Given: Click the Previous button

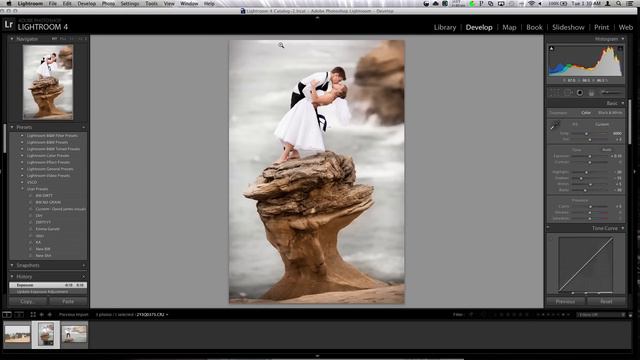Looking at the screenshot, I should [x=565, y=301].
